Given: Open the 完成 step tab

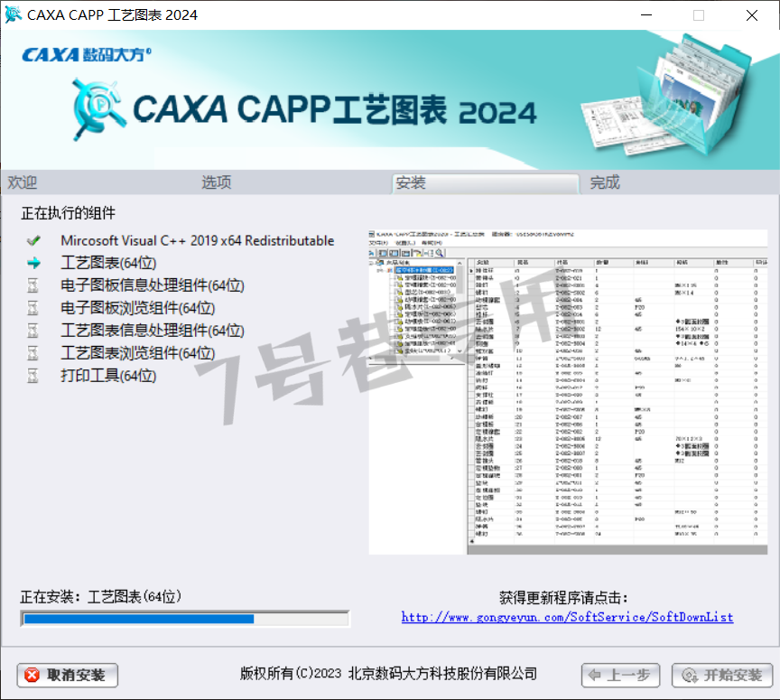Looking at the screenshot, I should click(605, 182).
